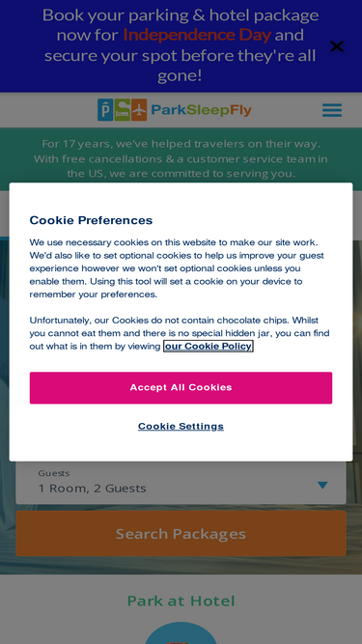Click the Park at Hotel heading
This screenshot has width=362, height=644.
coord(181,601)
